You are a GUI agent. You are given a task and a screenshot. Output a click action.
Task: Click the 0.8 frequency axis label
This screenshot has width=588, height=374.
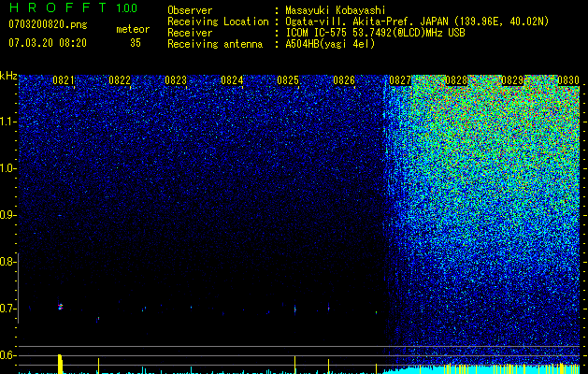7,262
